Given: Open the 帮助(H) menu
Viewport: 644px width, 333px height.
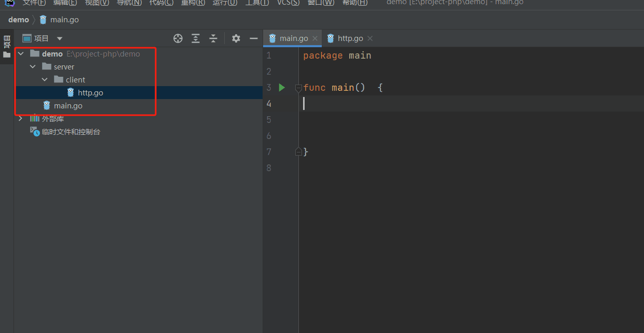Looking at the screenshot, I should pos(355,3).
